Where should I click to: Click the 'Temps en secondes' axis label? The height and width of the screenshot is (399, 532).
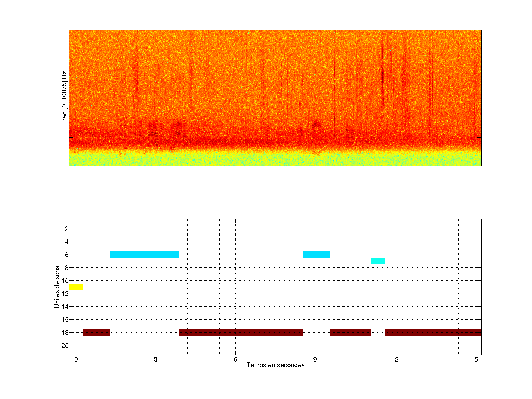tap(275, 365)
